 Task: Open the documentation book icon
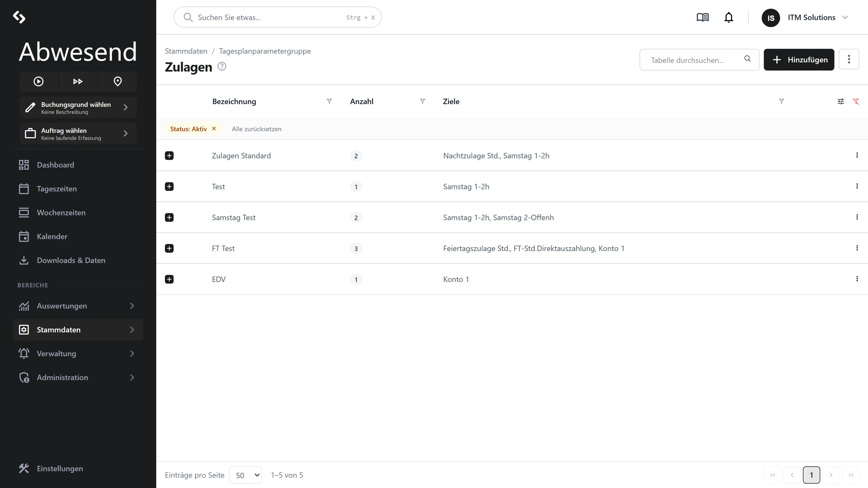pos(703,17)
